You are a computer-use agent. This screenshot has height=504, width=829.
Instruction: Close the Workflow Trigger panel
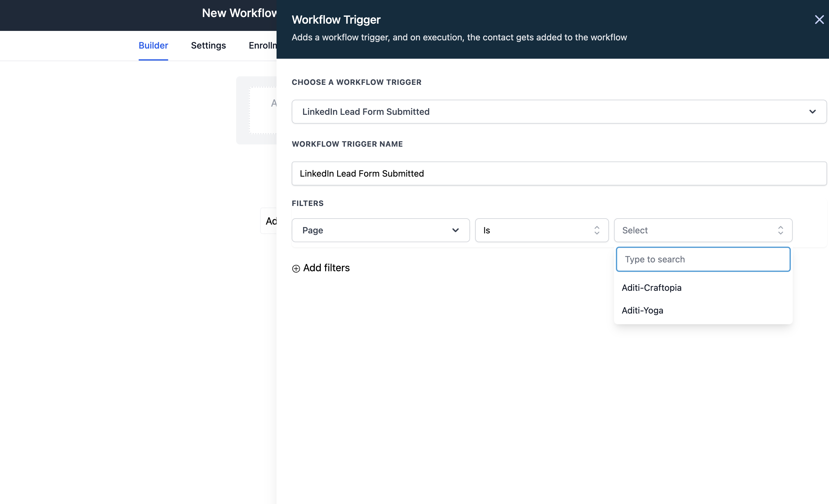click(819, 20)
